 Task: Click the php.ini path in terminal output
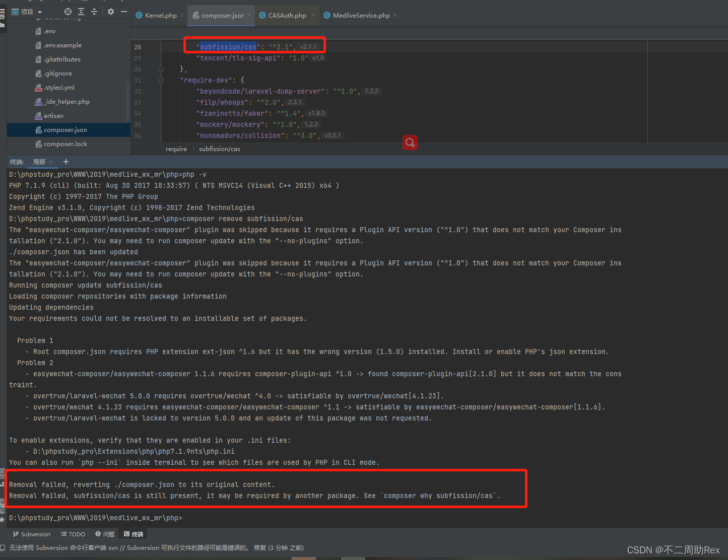tap(134, 451)
